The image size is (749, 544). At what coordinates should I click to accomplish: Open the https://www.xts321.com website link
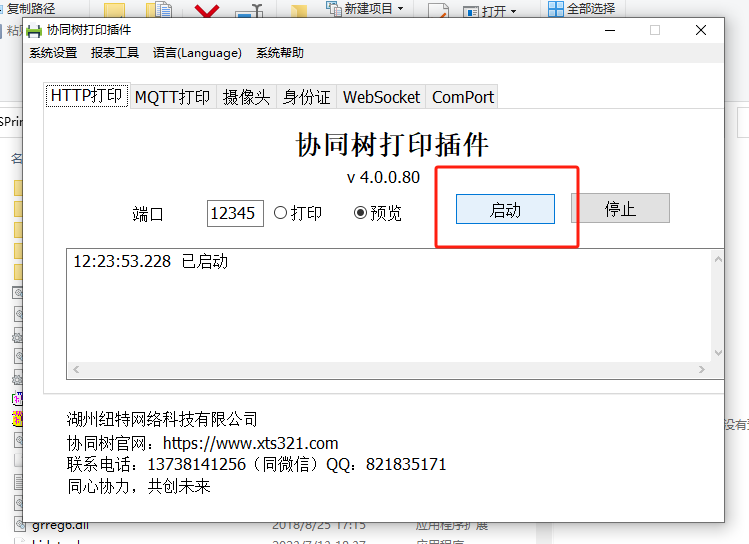[250, 443]
